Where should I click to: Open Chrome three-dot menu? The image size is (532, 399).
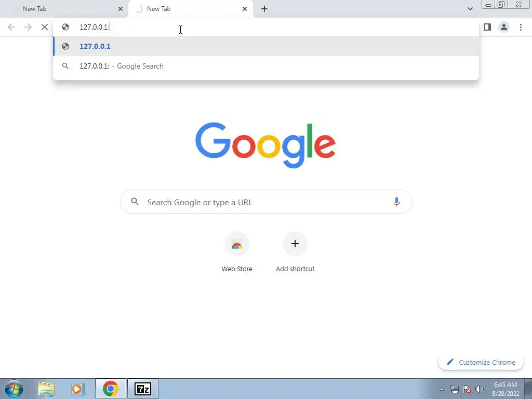click(x=521, y=27)
